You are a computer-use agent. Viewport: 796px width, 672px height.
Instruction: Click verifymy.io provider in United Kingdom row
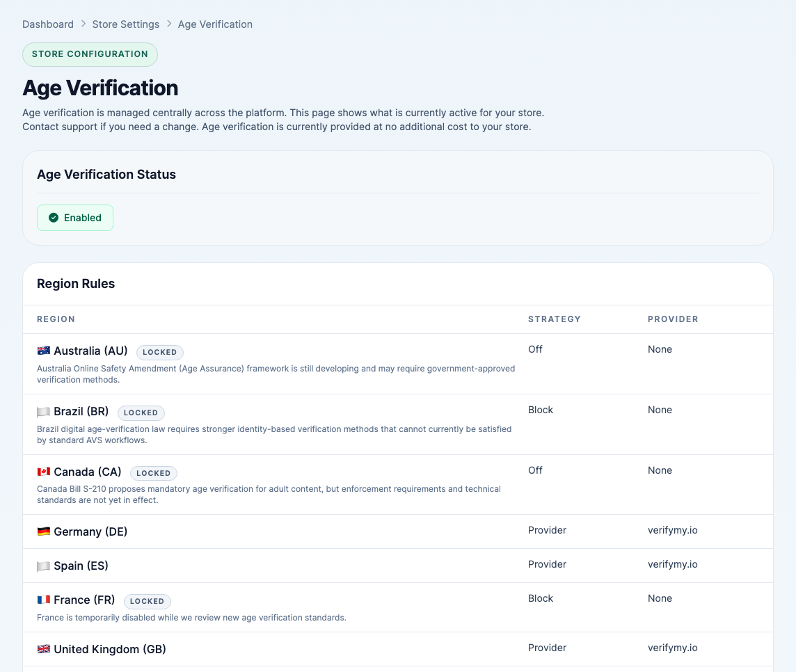(673, 648)
